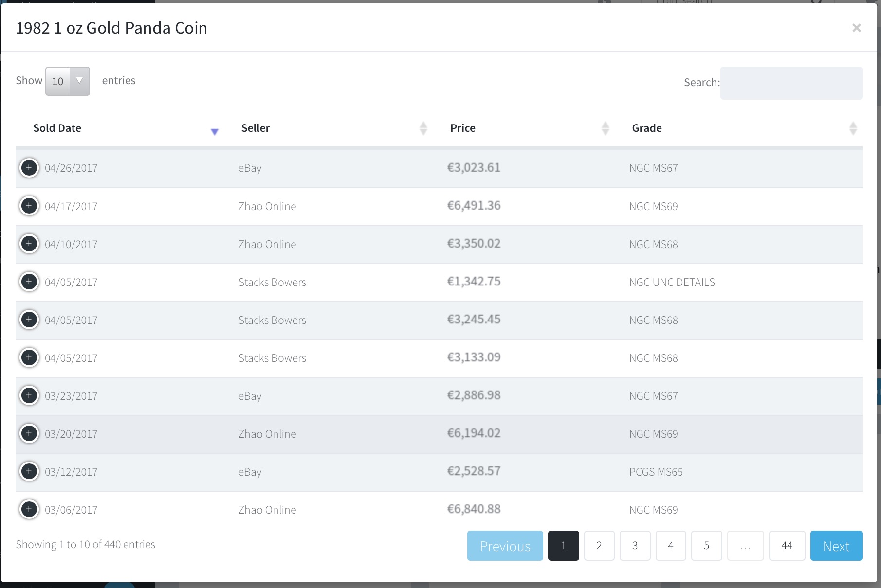Open details for the 03/06/2017 sale
The image size is (881, 588).
[x=29, y=509]
